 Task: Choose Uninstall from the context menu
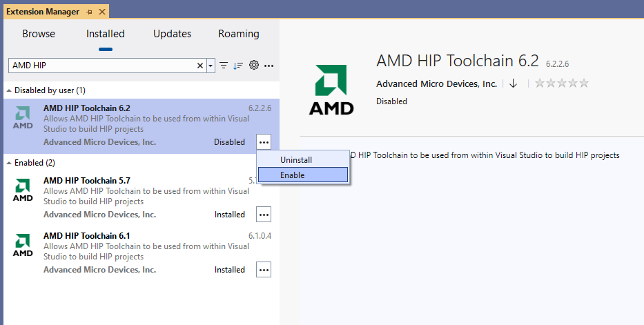[x=302, y=160]
